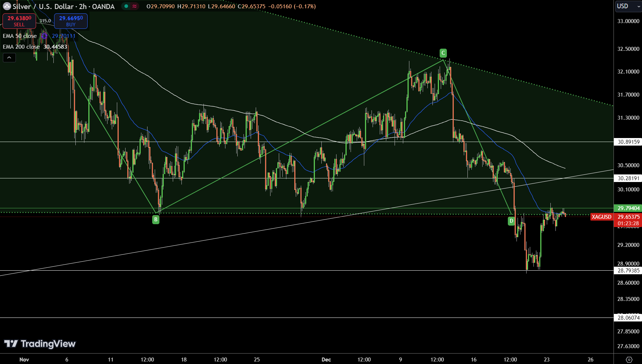Select the EMA 200 close indicator legend
The width and height of the screenshot is (642, 364).
(x=21, y=47)
